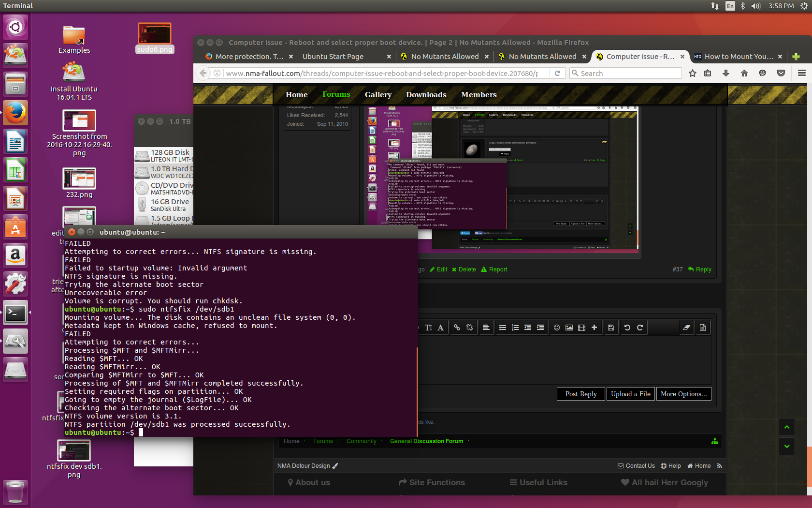The image size is (812, 508).
Task: Click the scroll-to-bottom green arrow button
Action: point(787,446)
